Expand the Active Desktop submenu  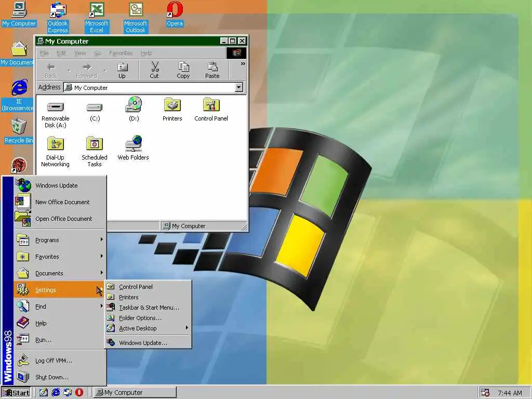[x=148, y=328]
